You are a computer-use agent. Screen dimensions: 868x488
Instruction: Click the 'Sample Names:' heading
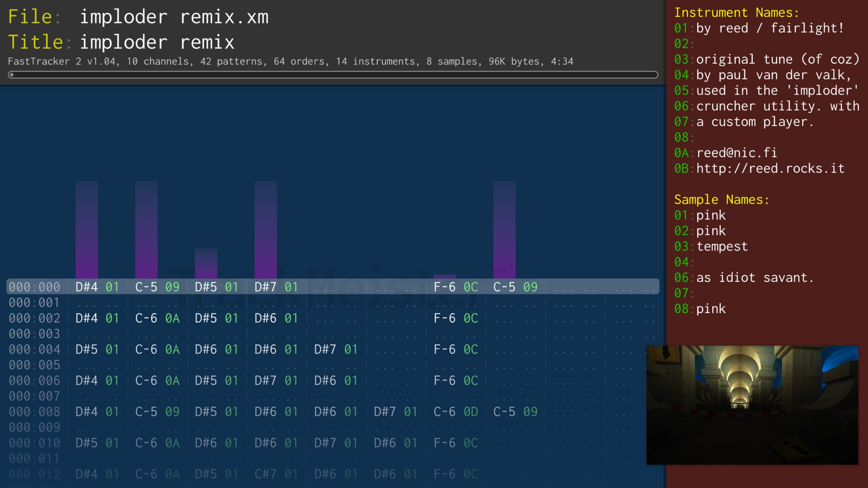pos(721,200)
